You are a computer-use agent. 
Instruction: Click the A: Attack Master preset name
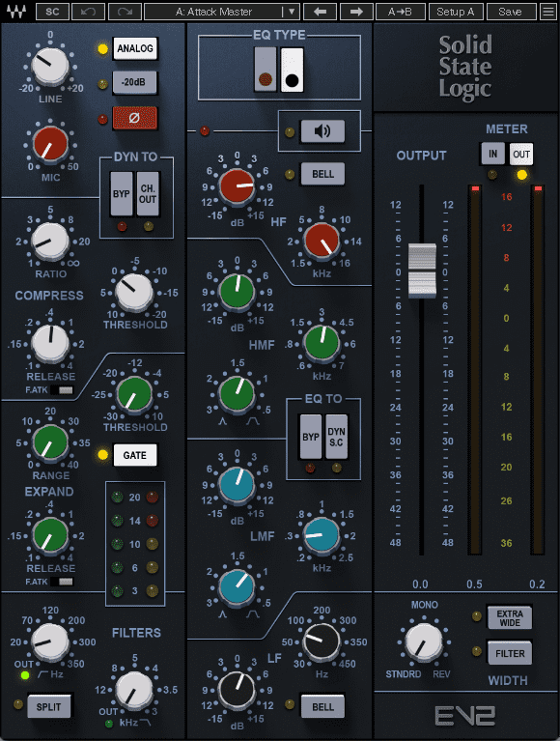214,12
